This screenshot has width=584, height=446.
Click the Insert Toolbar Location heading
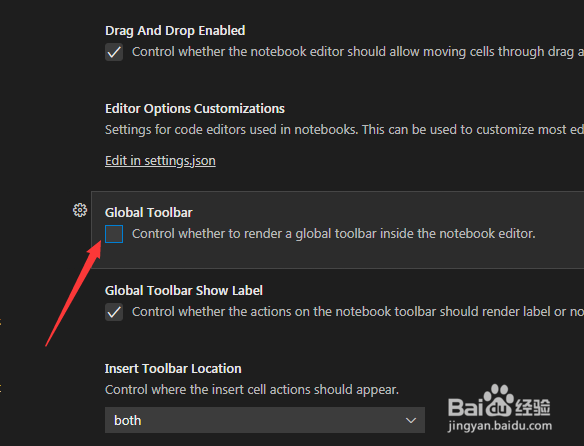(173, 368)
